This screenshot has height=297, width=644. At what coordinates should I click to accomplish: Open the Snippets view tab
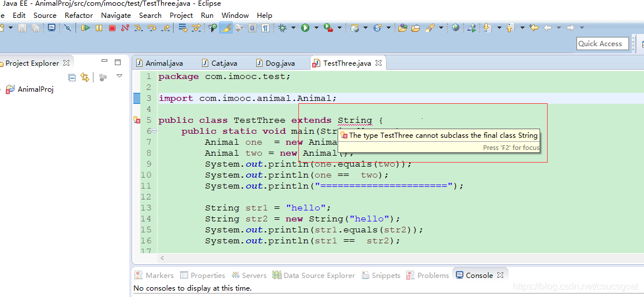coord(381,275)
